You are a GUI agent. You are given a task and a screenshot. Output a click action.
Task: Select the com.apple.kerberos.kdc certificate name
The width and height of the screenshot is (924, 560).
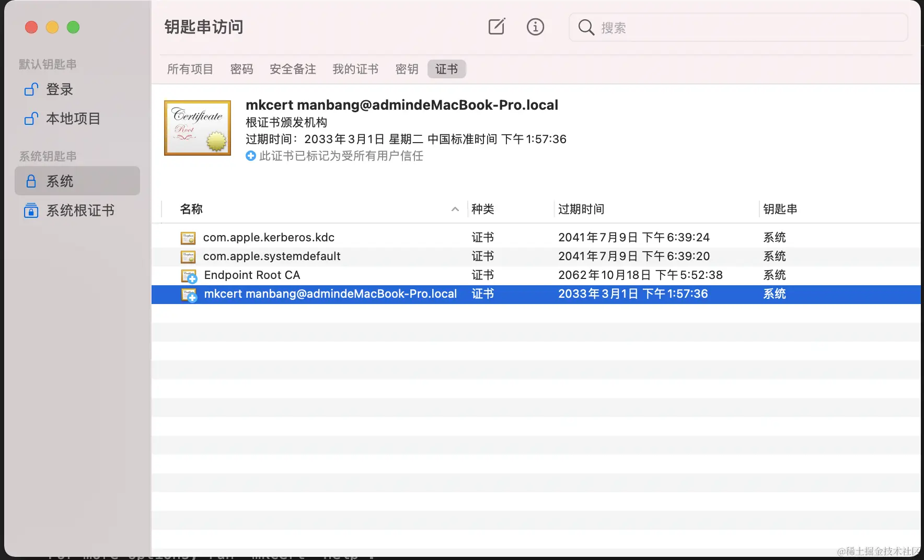pyautogui.click(x=269, y=237)
